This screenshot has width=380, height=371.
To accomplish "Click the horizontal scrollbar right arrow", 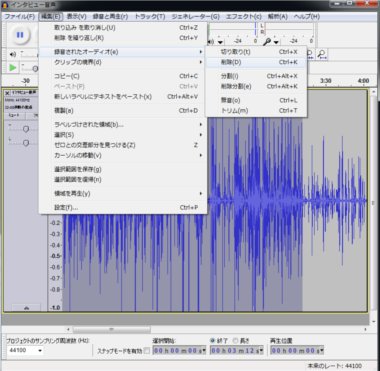I will click(x=365, y=329).
